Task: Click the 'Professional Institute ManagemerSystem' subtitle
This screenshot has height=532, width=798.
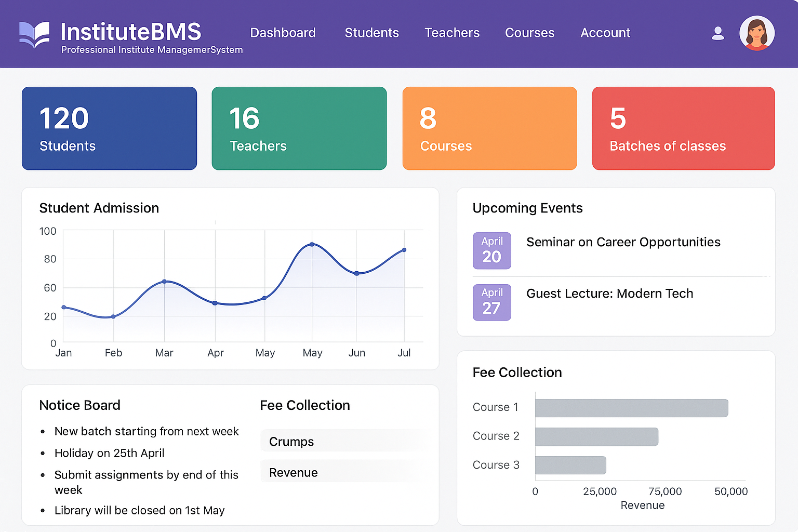Action: [152, 50]
